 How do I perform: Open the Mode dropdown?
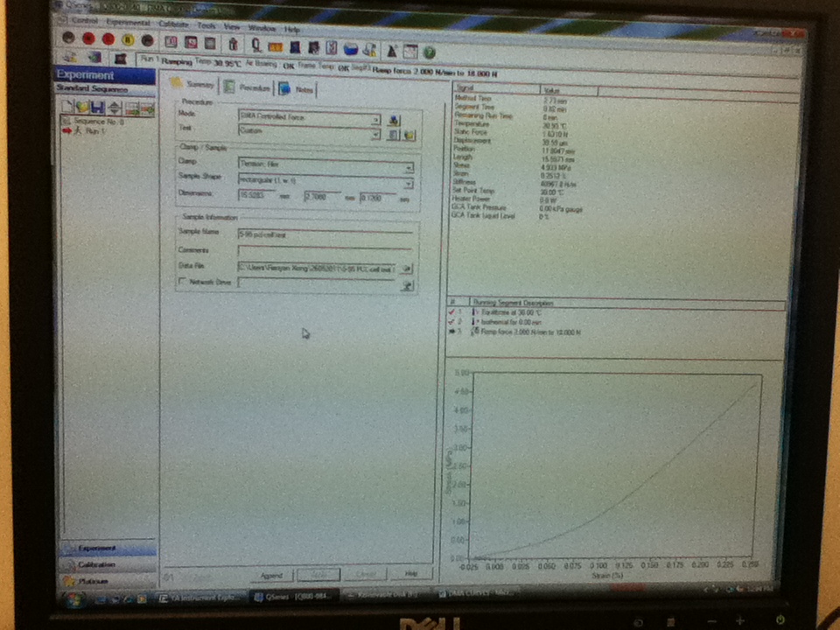coord(376,120)
